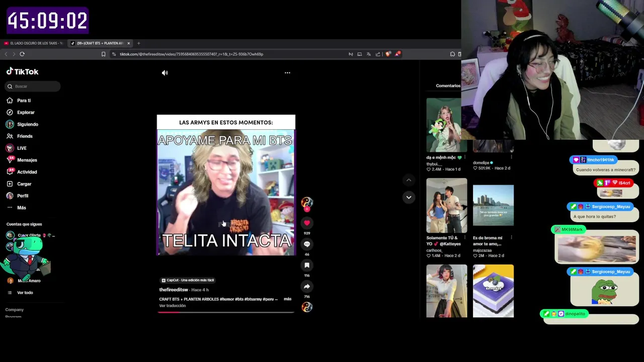Open Friends in sidebar
This screenshot has height=362, width=644.
(x=20, y=136)
